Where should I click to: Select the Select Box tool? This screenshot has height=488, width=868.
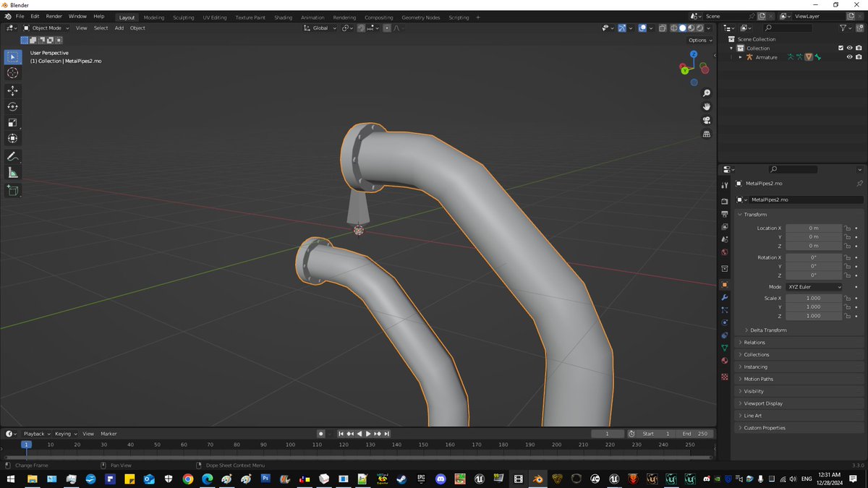pos(12,56)
